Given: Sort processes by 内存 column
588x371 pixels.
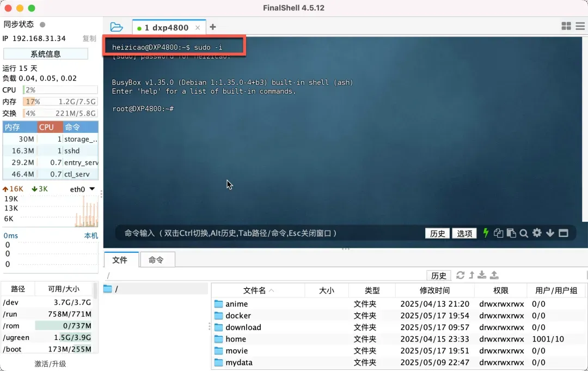Looking at the screenshot, I should 20,127.
